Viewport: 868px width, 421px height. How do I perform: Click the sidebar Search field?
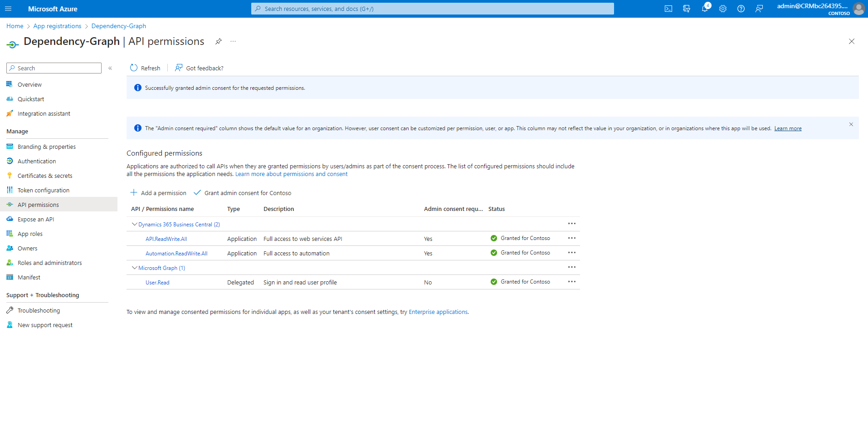[54, 68]
